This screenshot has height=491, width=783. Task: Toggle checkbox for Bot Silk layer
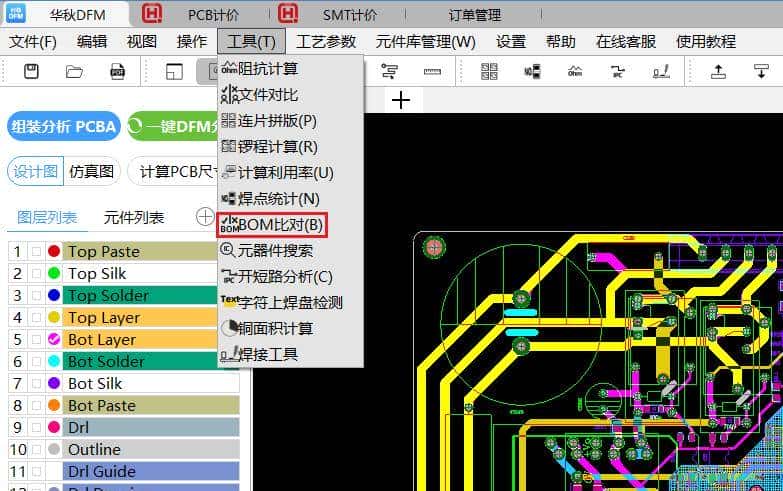[36, 383]
